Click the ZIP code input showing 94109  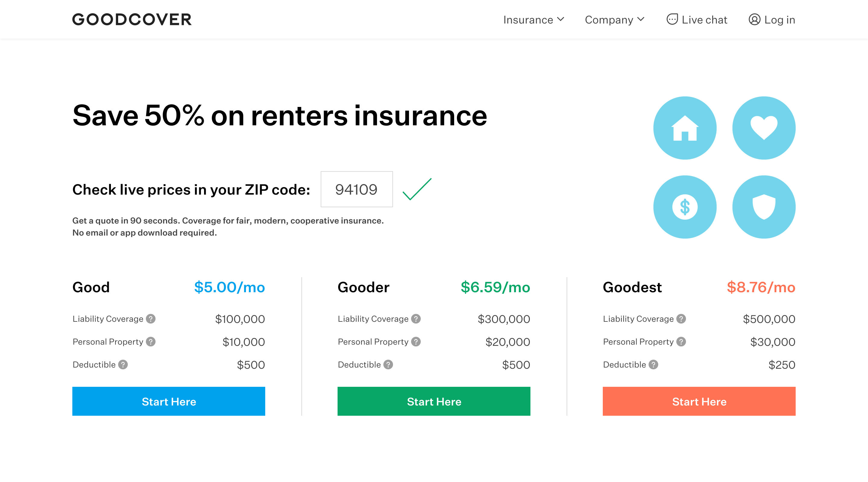(x=356, y=189)
